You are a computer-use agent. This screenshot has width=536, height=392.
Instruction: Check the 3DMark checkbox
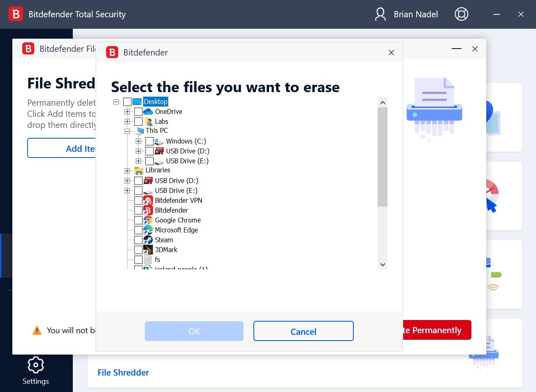[138, 250]
